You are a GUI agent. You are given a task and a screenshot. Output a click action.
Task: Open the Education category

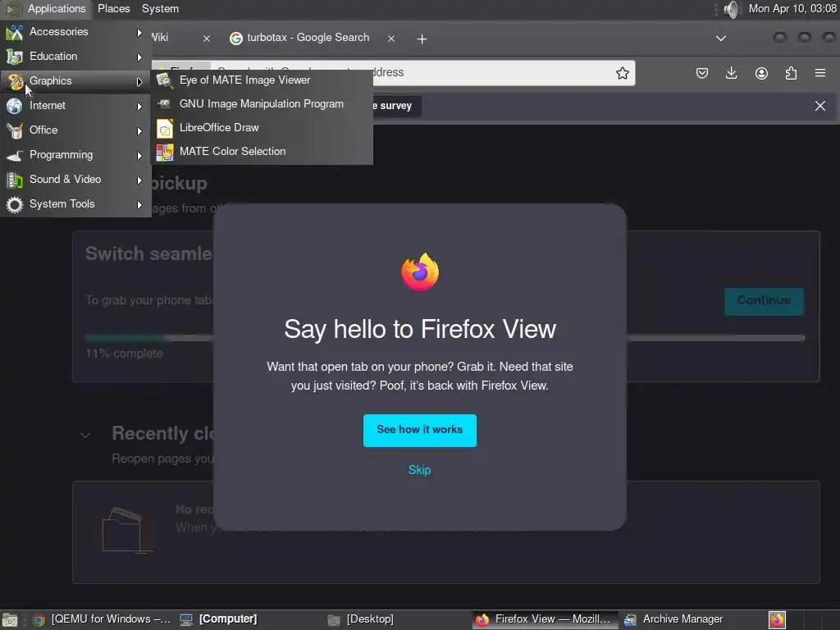75,57
